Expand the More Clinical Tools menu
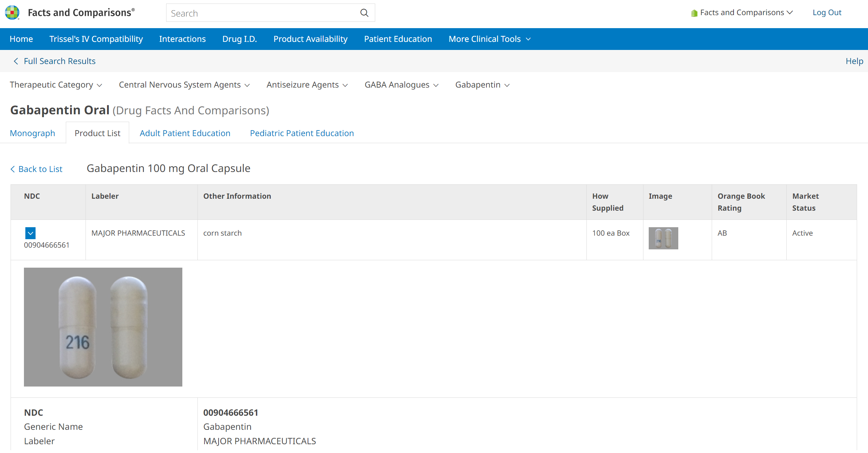868x453 pixels. 489,39
